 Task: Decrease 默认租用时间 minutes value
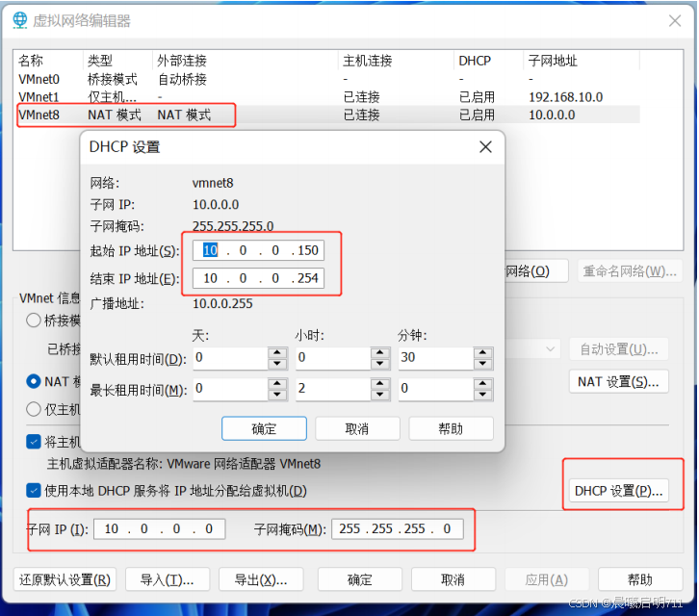pyautogui.click(x=482, y=364)
